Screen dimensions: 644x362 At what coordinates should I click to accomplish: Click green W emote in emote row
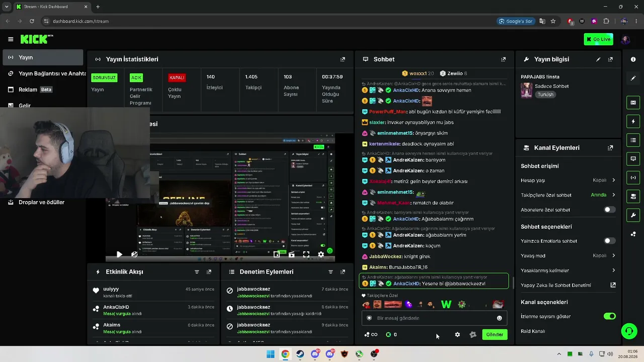[x=446, y=304]
